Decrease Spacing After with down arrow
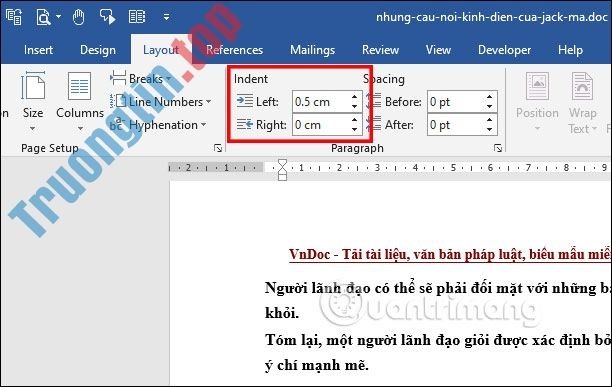 [x=489, y=130]
